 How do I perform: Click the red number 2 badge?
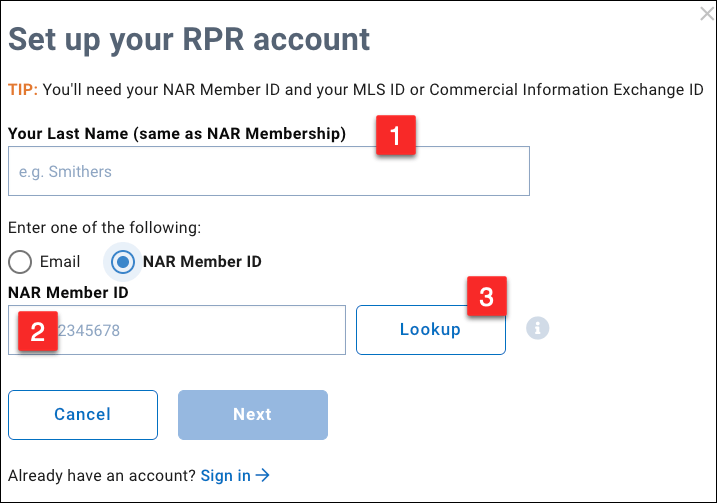pyautogui.click(x=37, y=332)
